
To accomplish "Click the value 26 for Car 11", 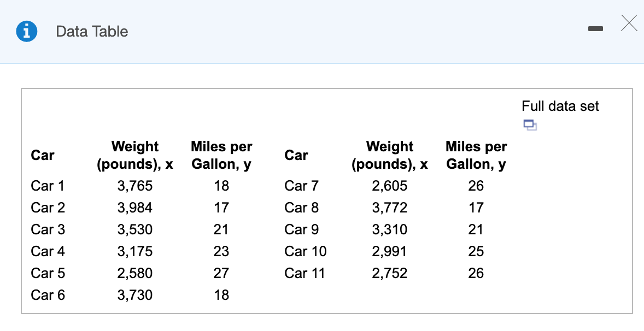I will point(476,273).
